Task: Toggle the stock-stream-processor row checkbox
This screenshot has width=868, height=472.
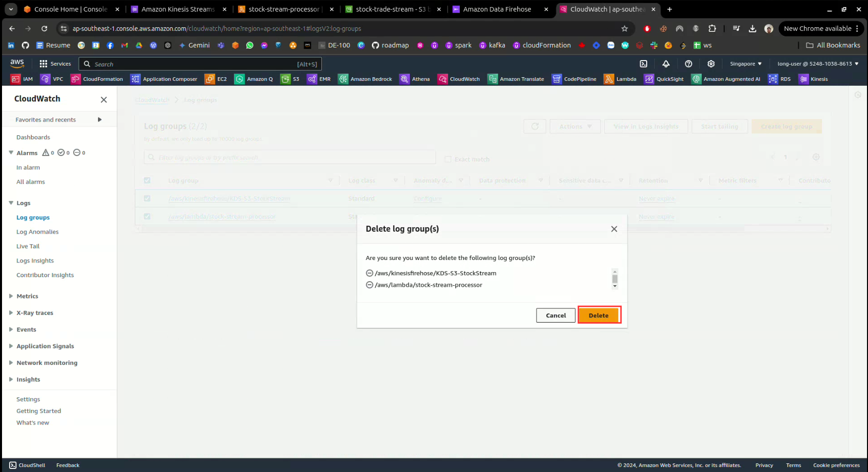Action: (147, 217)
